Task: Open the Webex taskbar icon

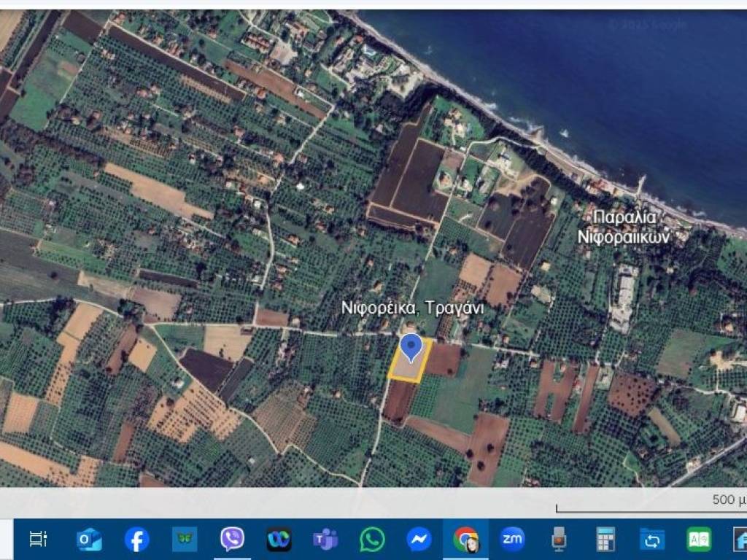Action: 279,540
